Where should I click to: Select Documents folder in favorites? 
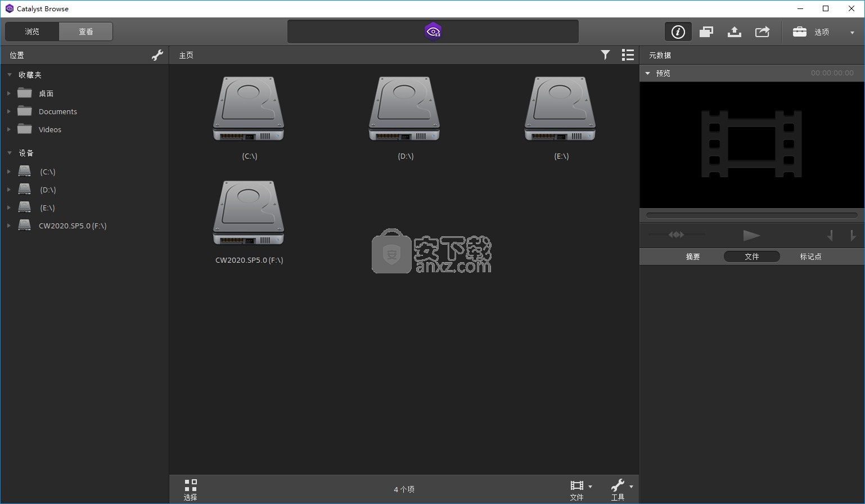pyautogui.click(x=57, y=111)
